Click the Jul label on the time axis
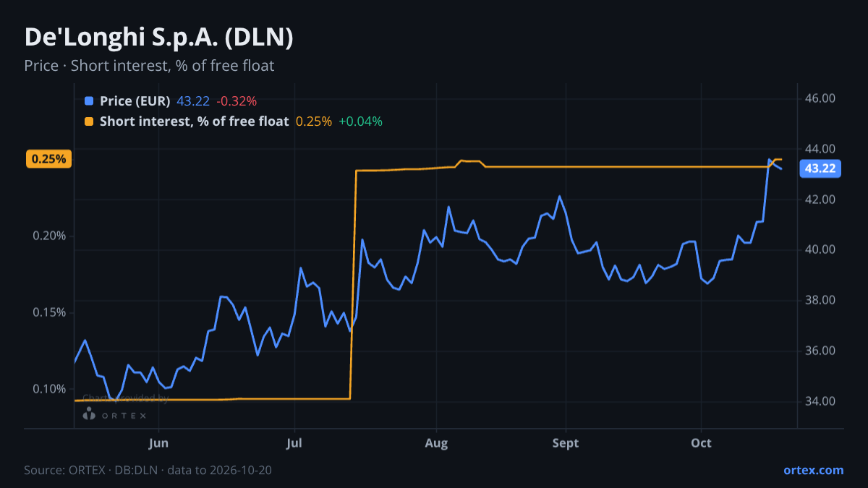Screen dimensions: 868x488 click(x=294, y=443)
